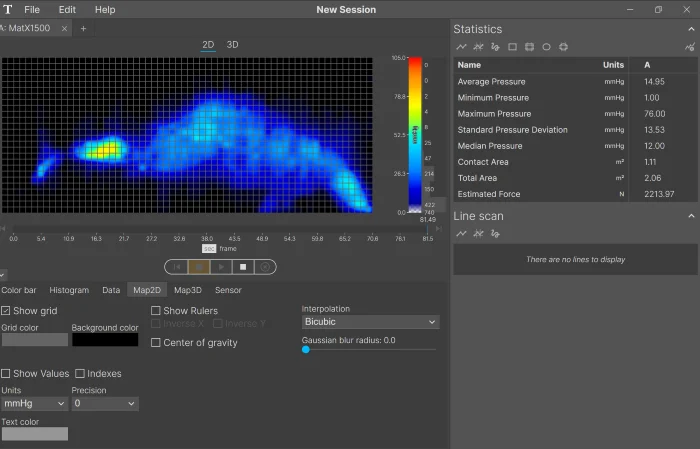Jump to first frame with skip-back button
The width and height of the screenshot is (700, 449).
tap(177, 267)
